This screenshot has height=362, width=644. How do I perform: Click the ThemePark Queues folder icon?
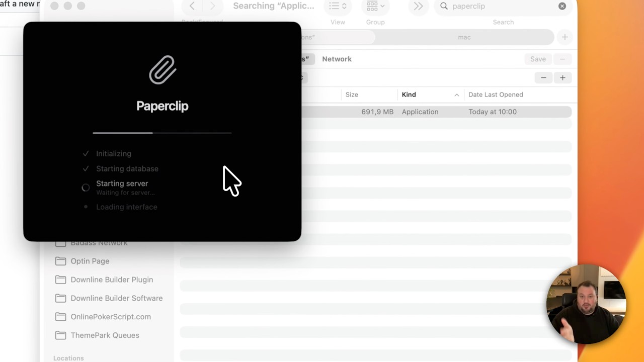click(x=60, y=335)
